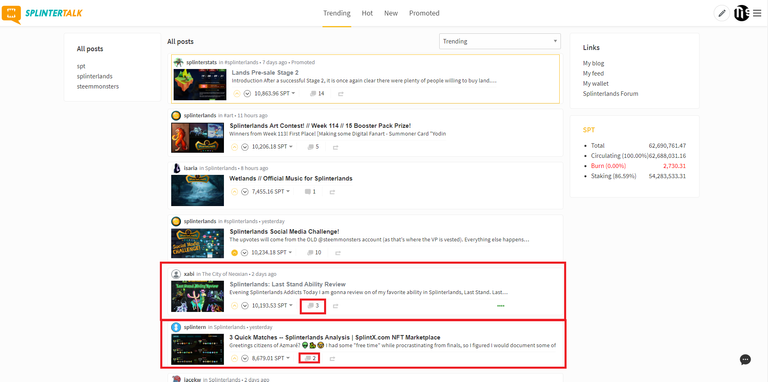Click the SplinterTalk logo
Screen dimensions: 768x382
pos(42,14)
